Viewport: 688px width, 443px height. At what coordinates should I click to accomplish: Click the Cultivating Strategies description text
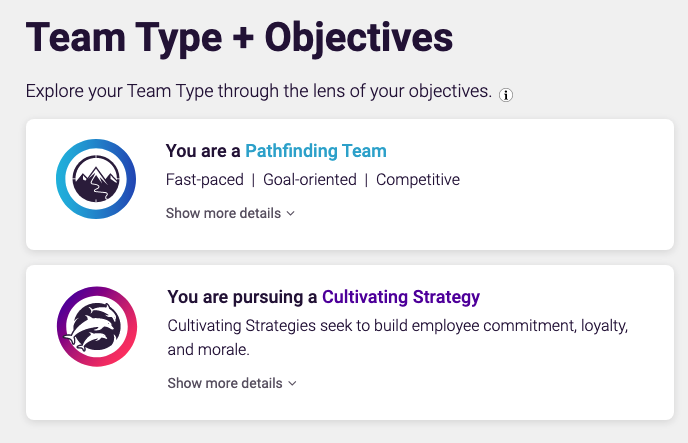coord(398,337)
